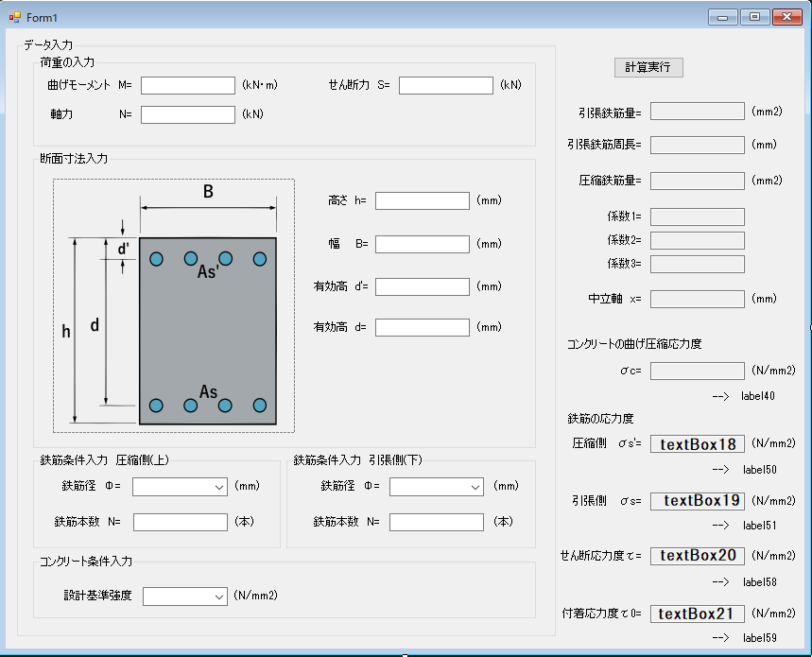Click the 係数2 output field
812x657 pixels.
tap(698, 240)
